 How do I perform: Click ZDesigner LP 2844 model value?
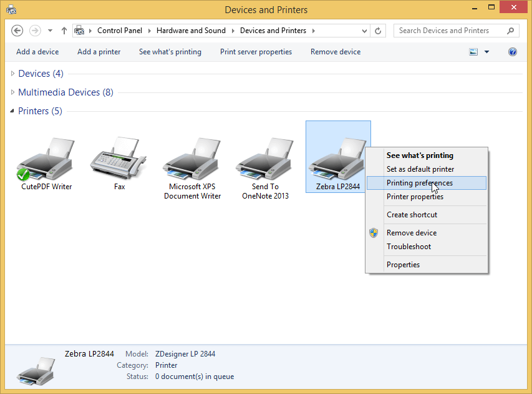pos(185,354)
